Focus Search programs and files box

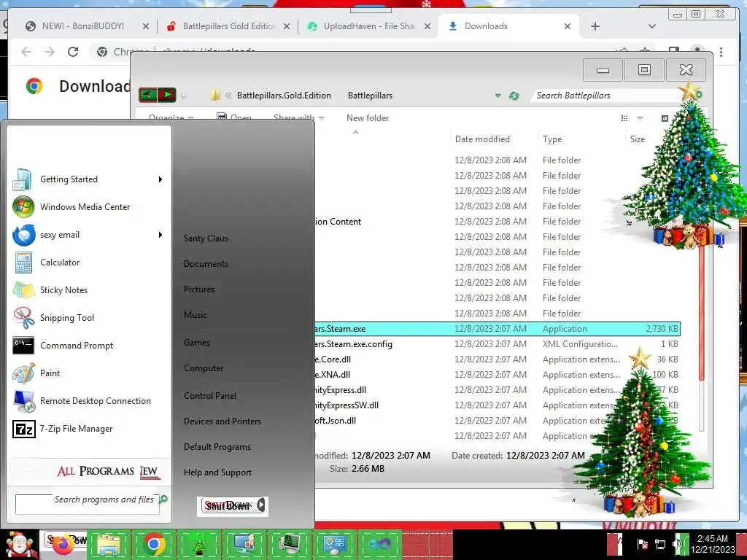pos(88,504)
